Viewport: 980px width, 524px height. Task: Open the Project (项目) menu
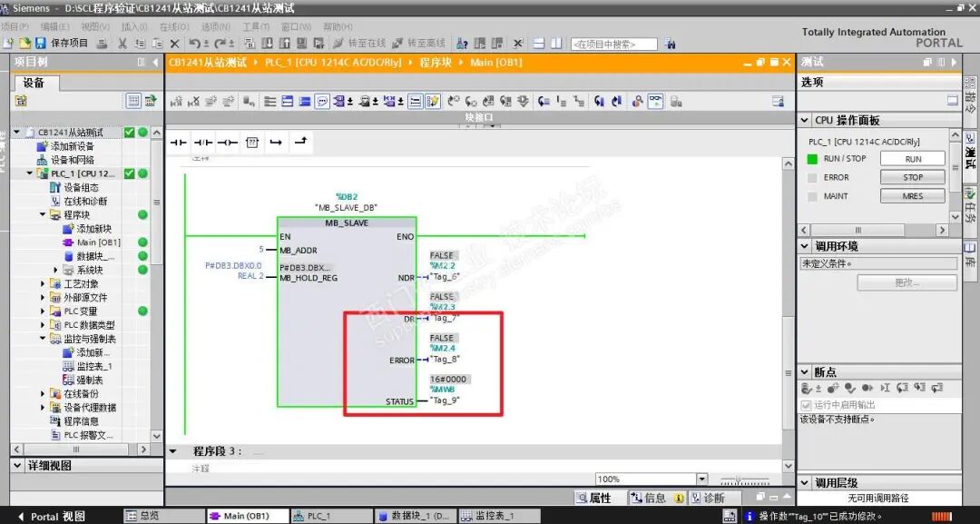point(15,27)
